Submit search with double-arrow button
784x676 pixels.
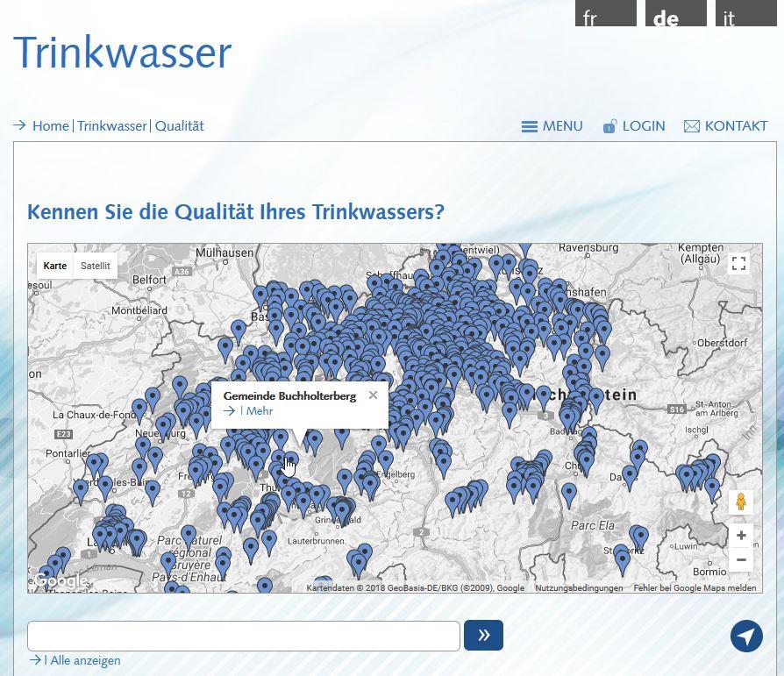483,636
